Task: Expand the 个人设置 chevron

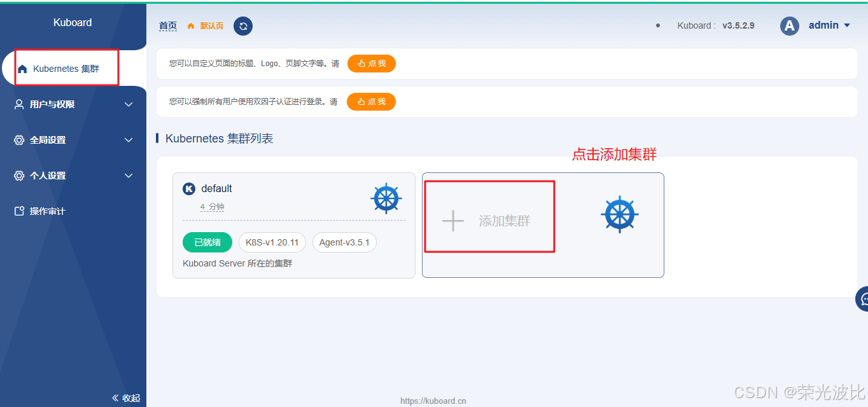Action: tap(129, 176)
